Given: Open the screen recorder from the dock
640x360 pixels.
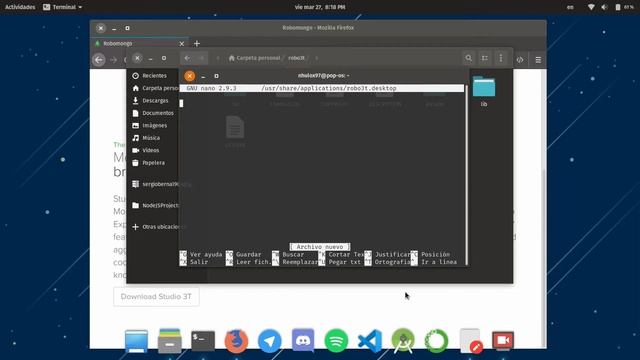Looking at the screenshot, I should pyautogui.click(x=503, y=341).
